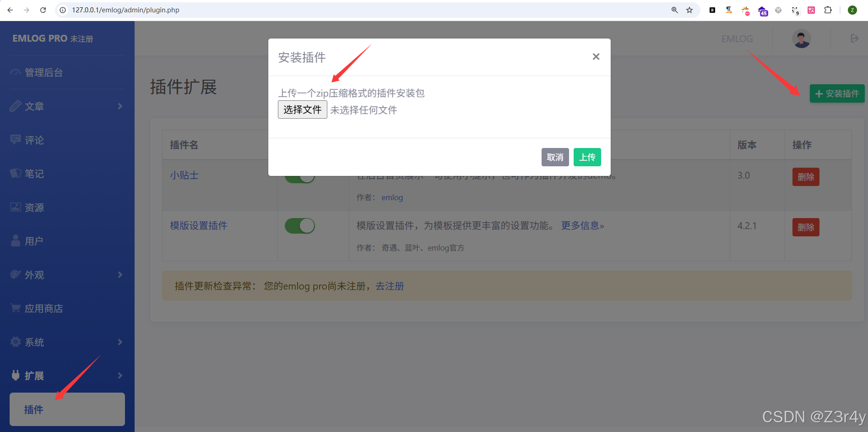Collapse the 扩展 sidebar menu
Image resolution: width=868 pixels, height=432 pixels.
click(x=67, y=376)
